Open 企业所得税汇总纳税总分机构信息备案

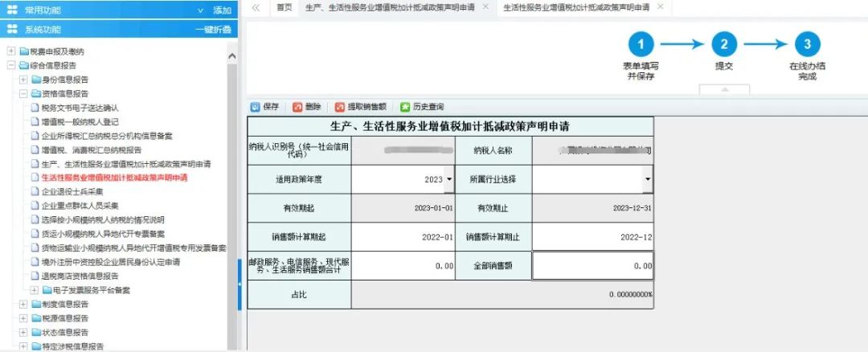pyautogui.click(x=107, y=136)
